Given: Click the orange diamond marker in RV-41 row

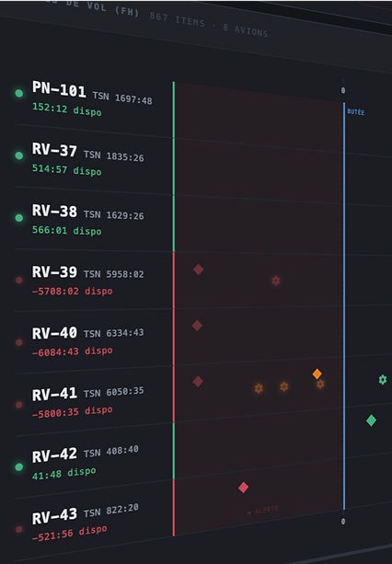Looking at the screenshot, I should 317,374.
